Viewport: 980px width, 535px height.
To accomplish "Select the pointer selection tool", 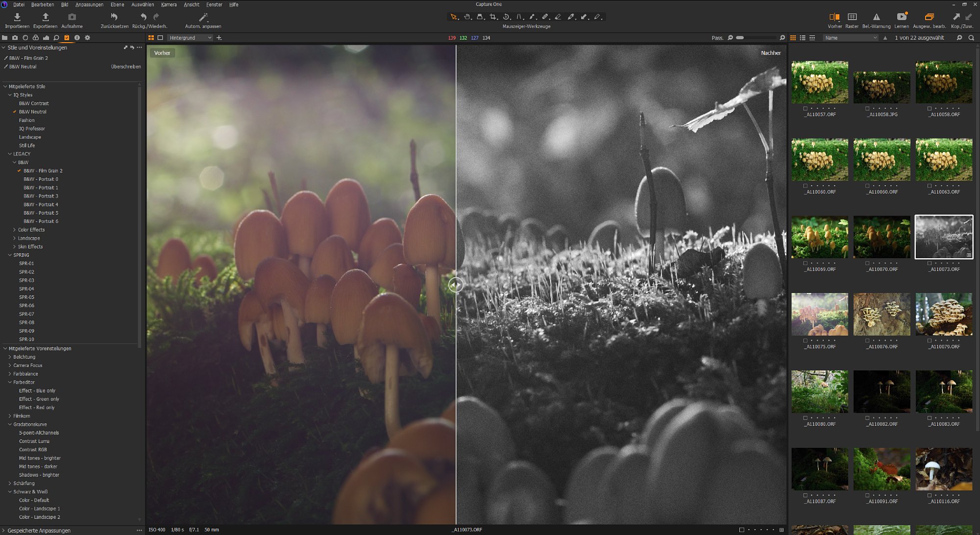I will click(454, 17).
